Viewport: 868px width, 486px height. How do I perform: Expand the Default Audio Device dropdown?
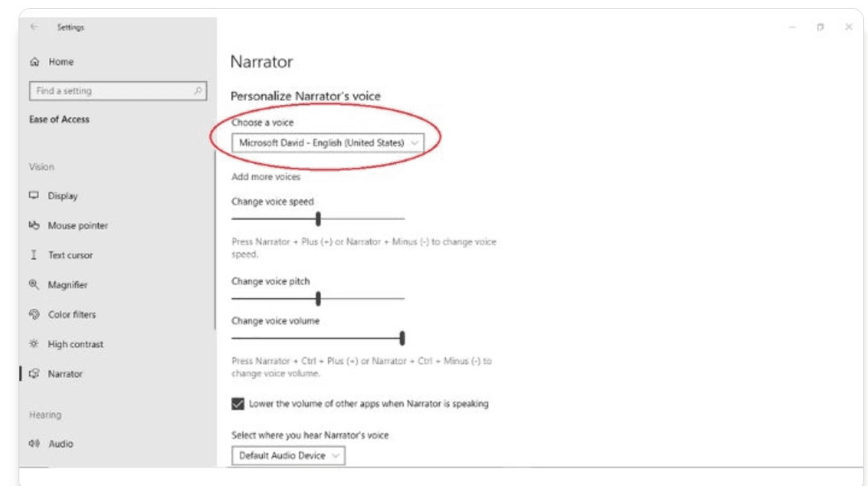click(289, 455)
